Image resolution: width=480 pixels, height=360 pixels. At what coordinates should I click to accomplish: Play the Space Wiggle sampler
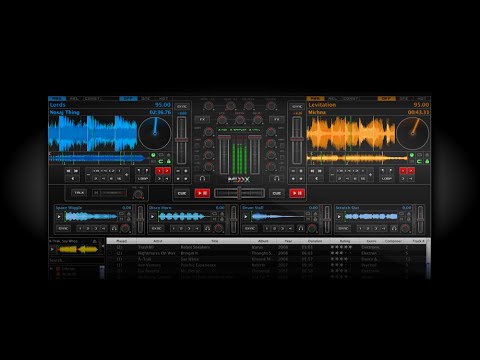pyautogui.click(x=59, y=217)
